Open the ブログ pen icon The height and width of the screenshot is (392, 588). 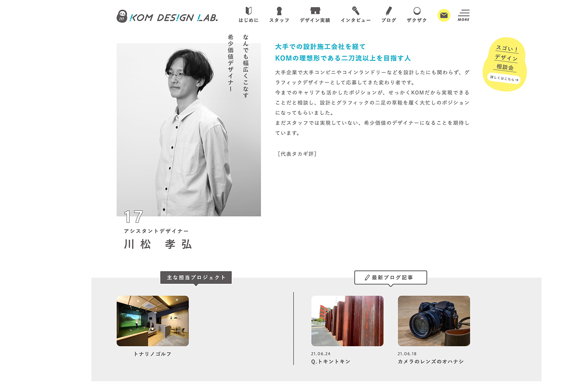pyautogui.click(x=388, y=11)
